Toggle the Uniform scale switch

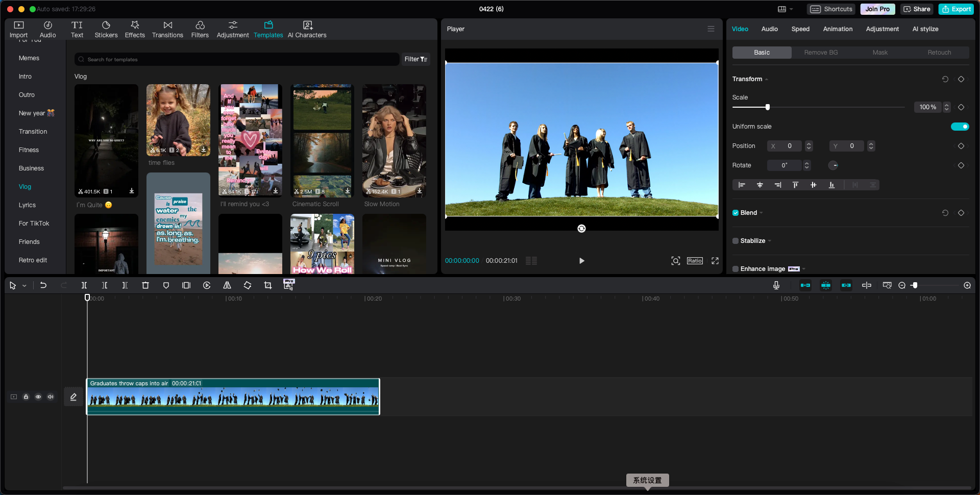click(960, 127)
